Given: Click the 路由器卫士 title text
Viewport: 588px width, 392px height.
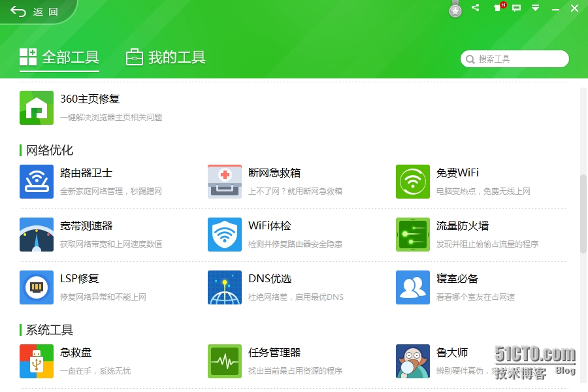Looking at the screenshot, I should (x=86, y=173).
